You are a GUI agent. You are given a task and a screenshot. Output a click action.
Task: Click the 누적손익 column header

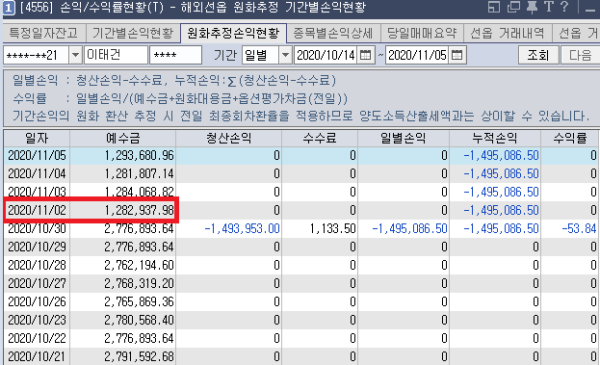click(495, 138)
